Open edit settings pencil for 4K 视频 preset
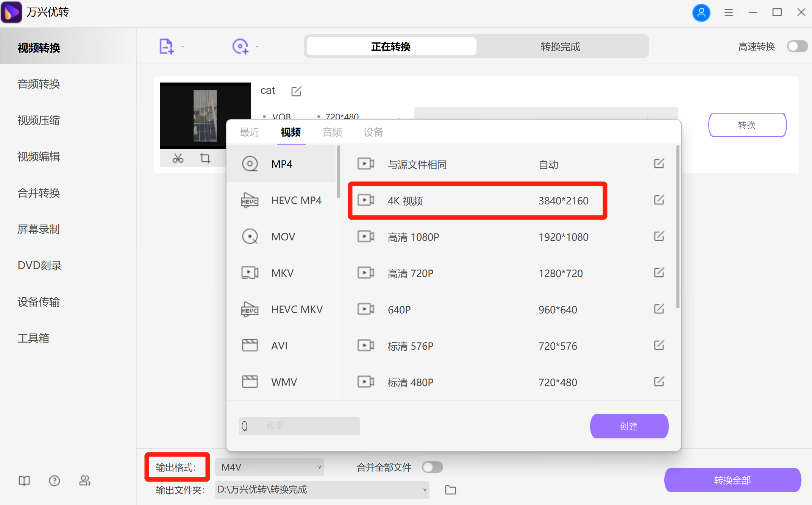This screenshot has height=505, width=812. coord(659,200)
